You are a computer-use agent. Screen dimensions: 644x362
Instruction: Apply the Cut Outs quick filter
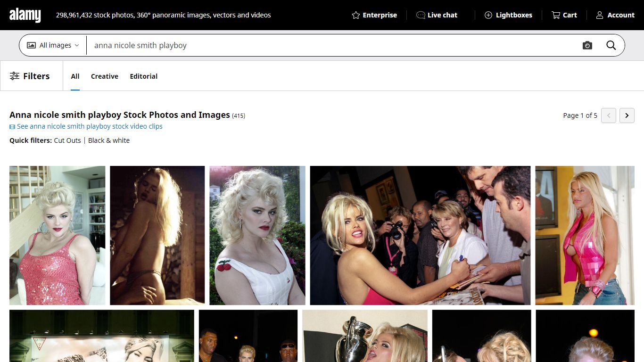pyautogui.click(x=67, y=140)
